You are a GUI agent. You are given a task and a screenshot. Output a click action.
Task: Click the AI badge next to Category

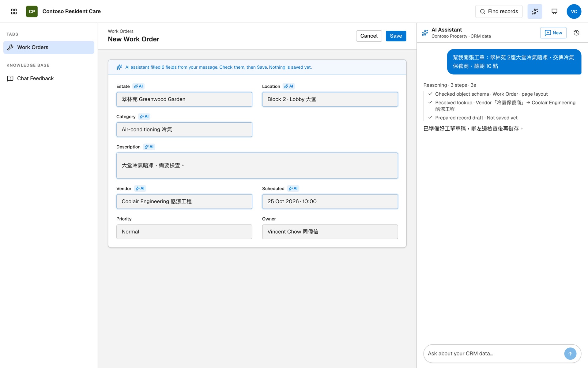point(144,117)
